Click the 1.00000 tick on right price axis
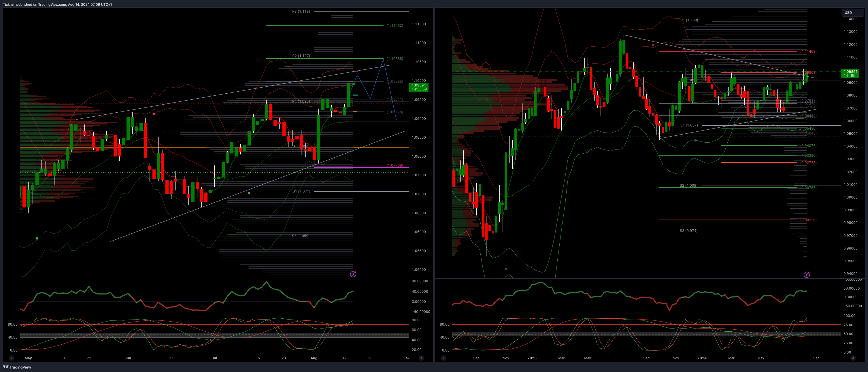The height and width of the screenshot is (372, 868). (850, 197)
